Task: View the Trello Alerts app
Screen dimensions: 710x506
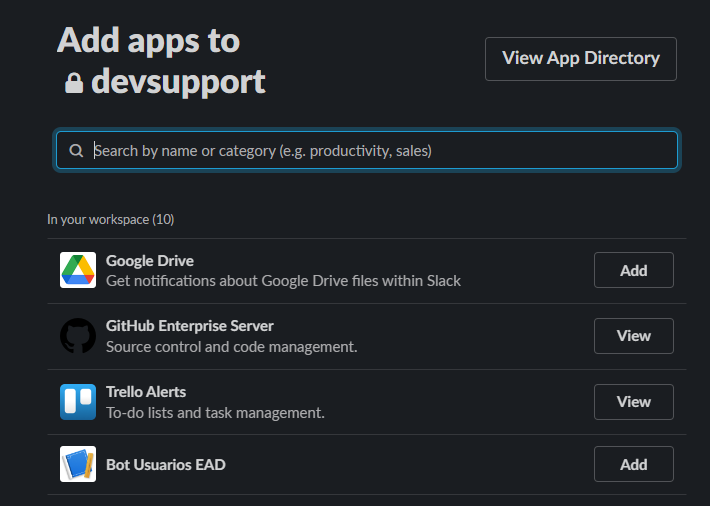Action: (x=634, y=402)
